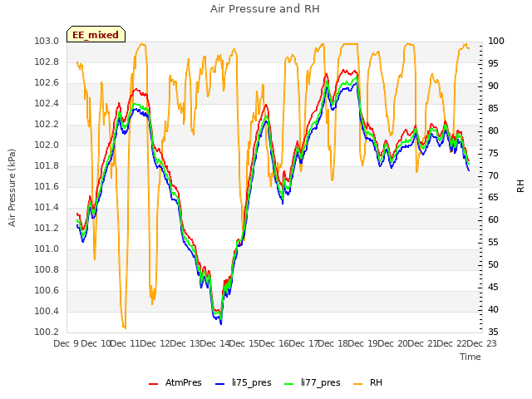
Task: Click the Dec 9 x-axis tick label
Action: (66, 343)
